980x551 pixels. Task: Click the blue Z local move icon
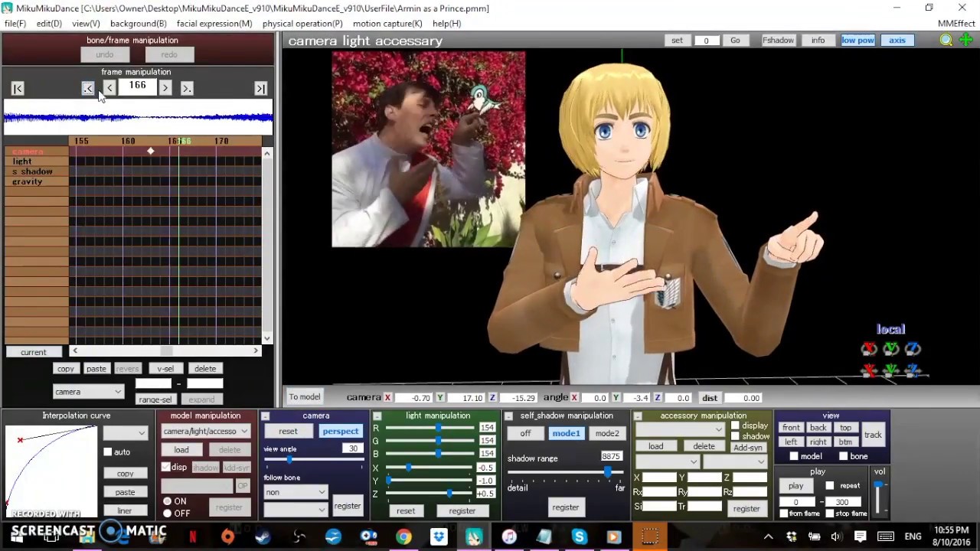913,370
